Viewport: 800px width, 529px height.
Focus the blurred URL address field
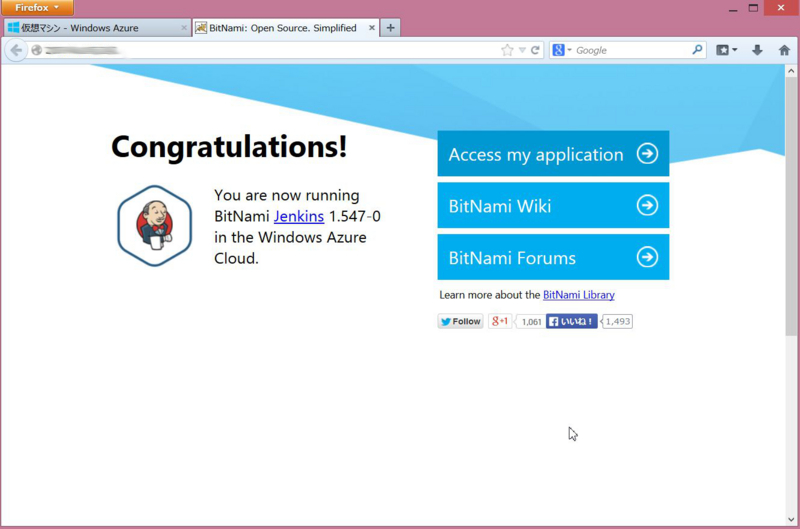pyautogui.click(x=265, y=50)
